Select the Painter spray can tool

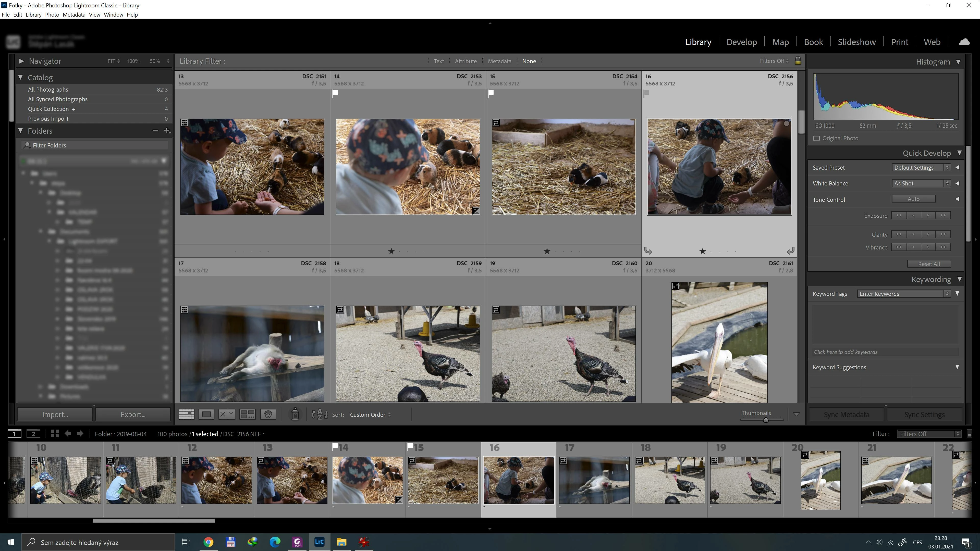(x=295, y=415)
